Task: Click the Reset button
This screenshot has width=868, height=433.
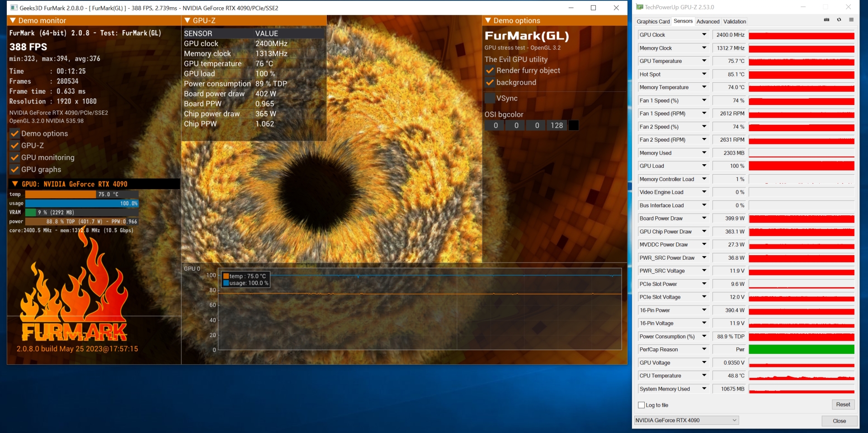Action: (x=843, y=404)
